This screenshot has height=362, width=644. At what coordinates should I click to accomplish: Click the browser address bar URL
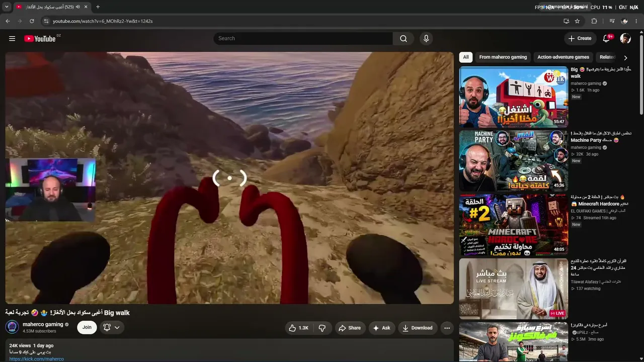click(103, 21)
